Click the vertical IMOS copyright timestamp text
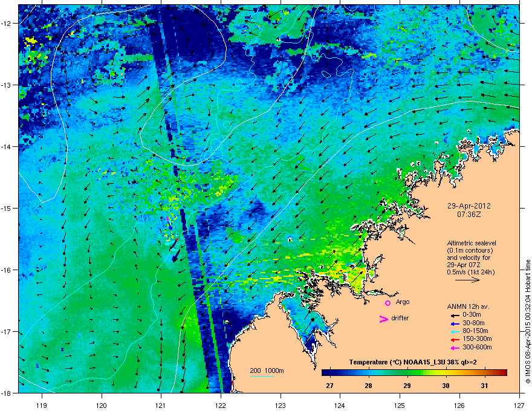532x411 pixels. point(528,322)
